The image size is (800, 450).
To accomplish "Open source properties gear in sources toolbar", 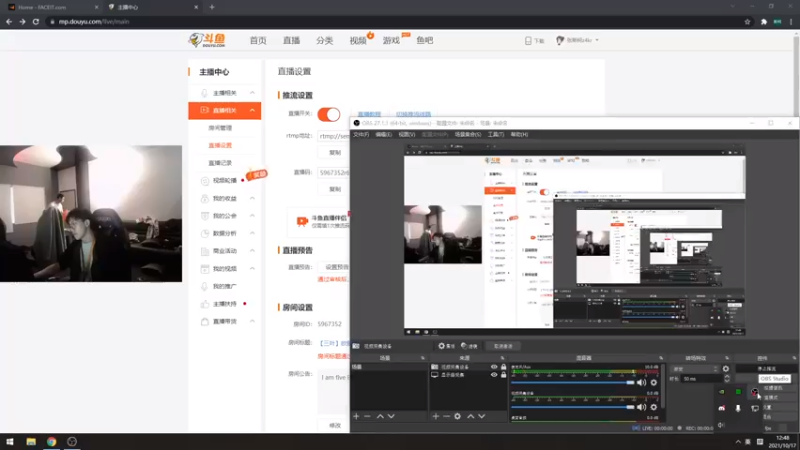I will (458, 416).
